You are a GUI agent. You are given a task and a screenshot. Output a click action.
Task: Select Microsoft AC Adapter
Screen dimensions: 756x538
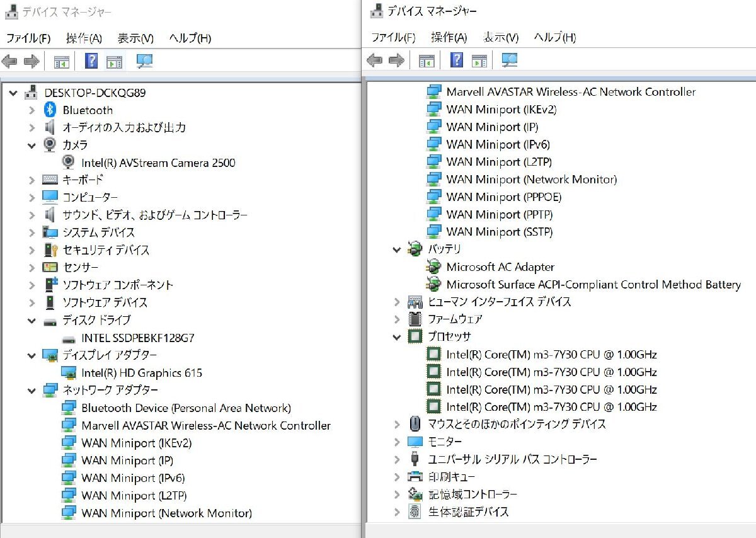500,267
